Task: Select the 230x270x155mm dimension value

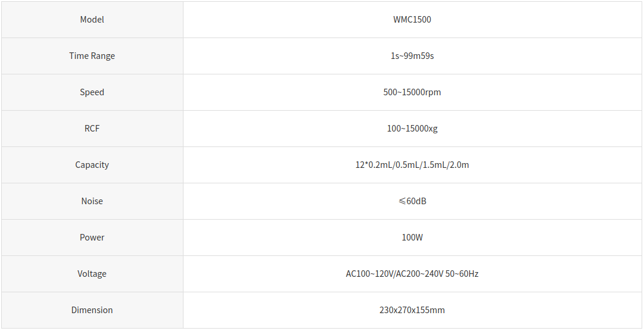Action: (x=412, y=310)
